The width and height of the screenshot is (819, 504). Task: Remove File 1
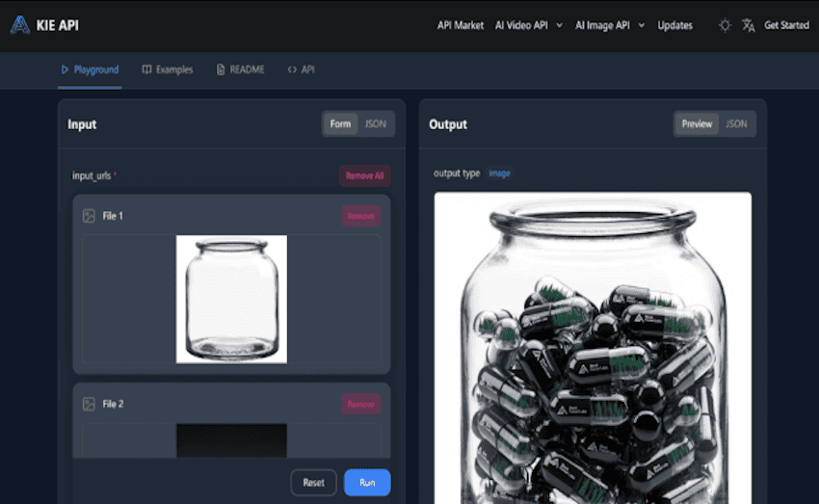361,216
